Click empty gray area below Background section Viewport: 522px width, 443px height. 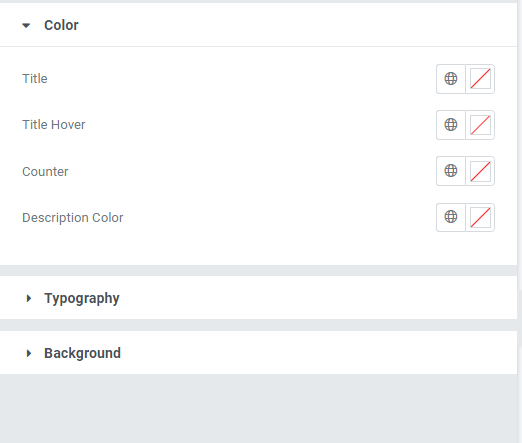tap(258, 408)
